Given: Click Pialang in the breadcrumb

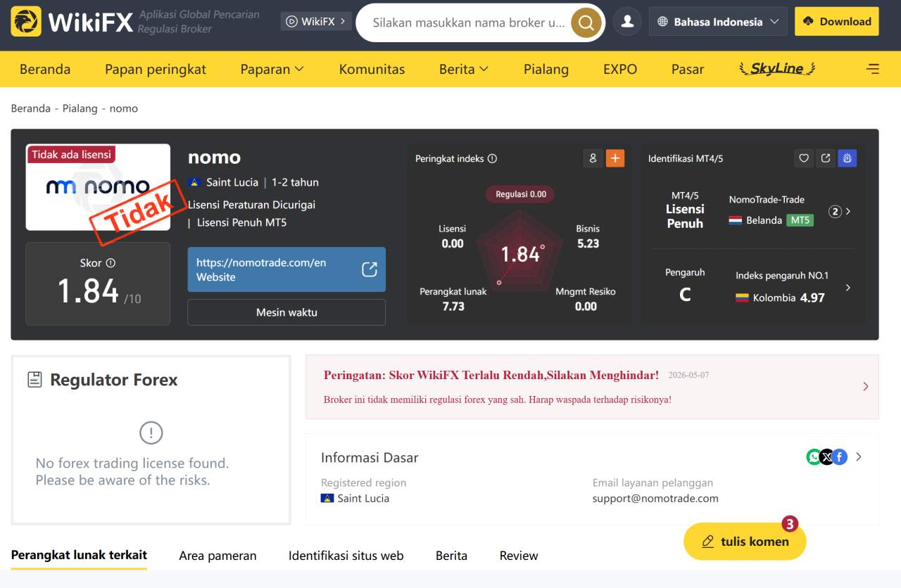Looking at the screenshot, I should point(80,108).
